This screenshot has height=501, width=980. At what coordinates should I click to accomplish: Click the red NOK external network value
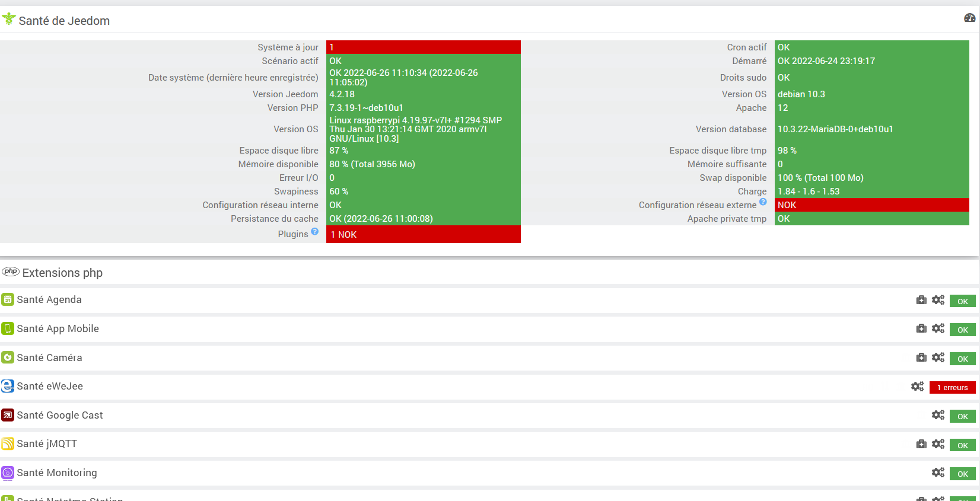(x=872, y=205)
